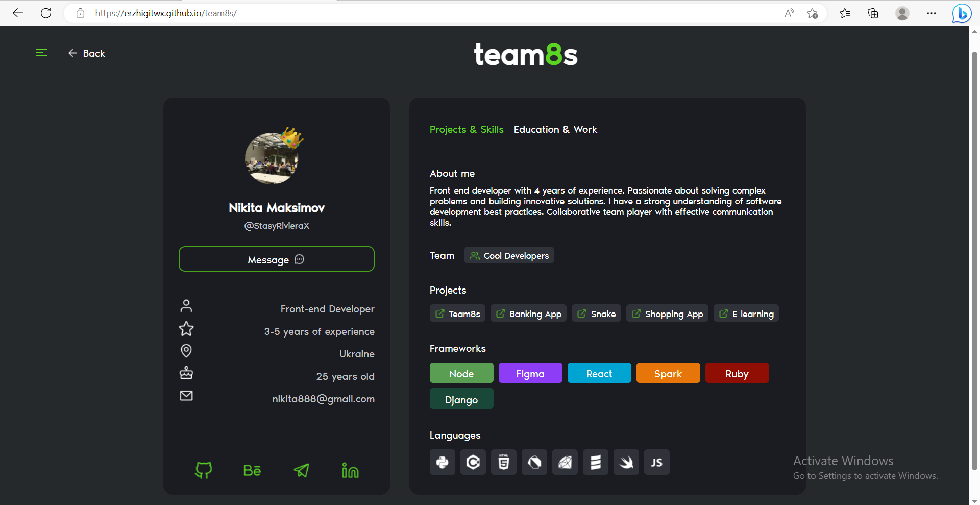Click the 'About me' heading
Image resolution: width=980 pixels, height=505 pixels.
(452, 173)
